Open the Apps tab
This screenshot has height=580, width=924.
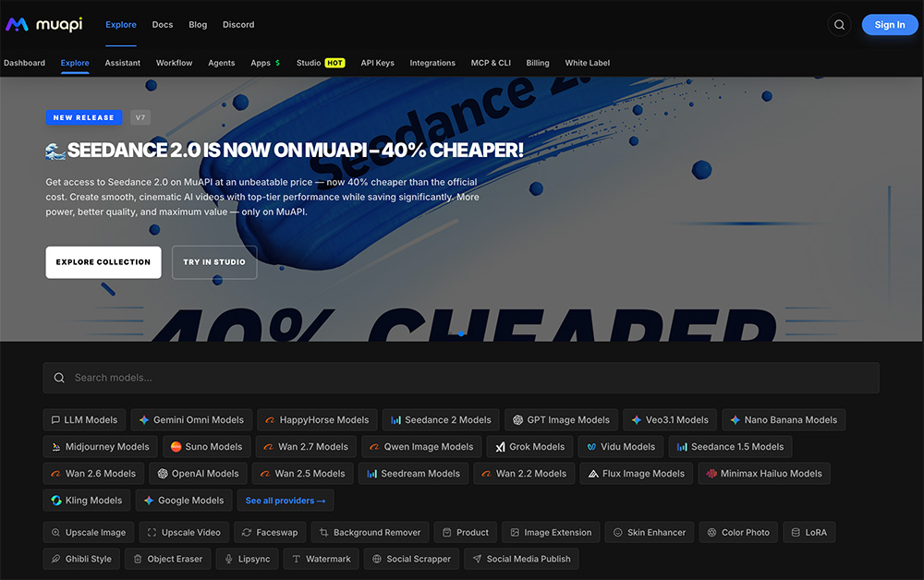(x=265, y=63)
